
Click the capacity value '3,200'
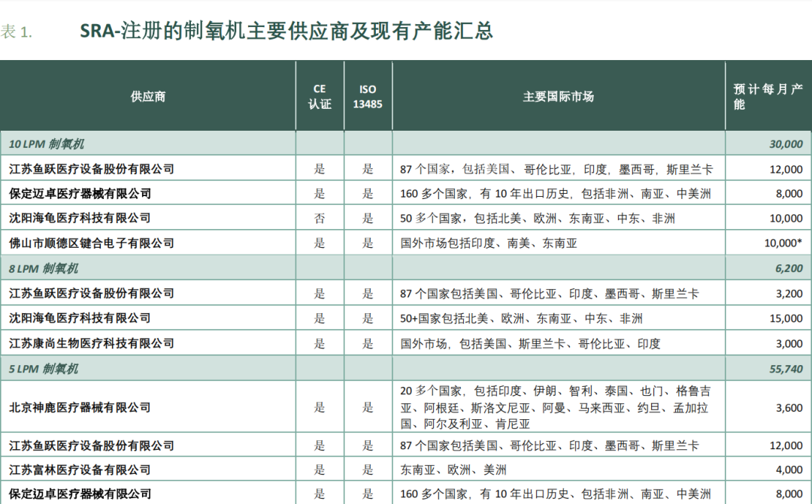[x=789, y=293]
